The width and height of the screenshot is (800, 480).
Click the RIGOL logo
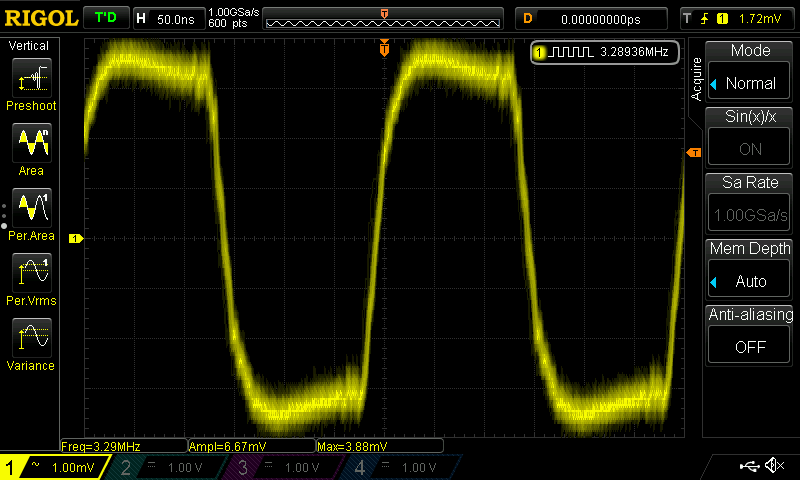click(x=40, y=18)
